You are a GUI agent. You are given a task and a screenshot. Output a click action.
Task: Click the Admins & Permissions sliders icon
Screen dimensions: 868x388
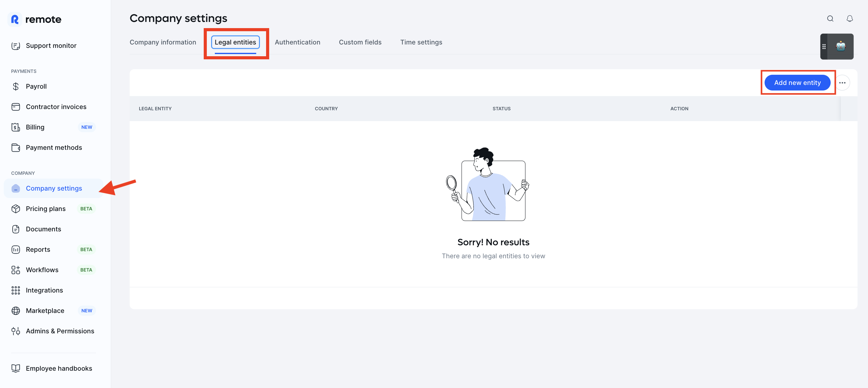[15, 331]
